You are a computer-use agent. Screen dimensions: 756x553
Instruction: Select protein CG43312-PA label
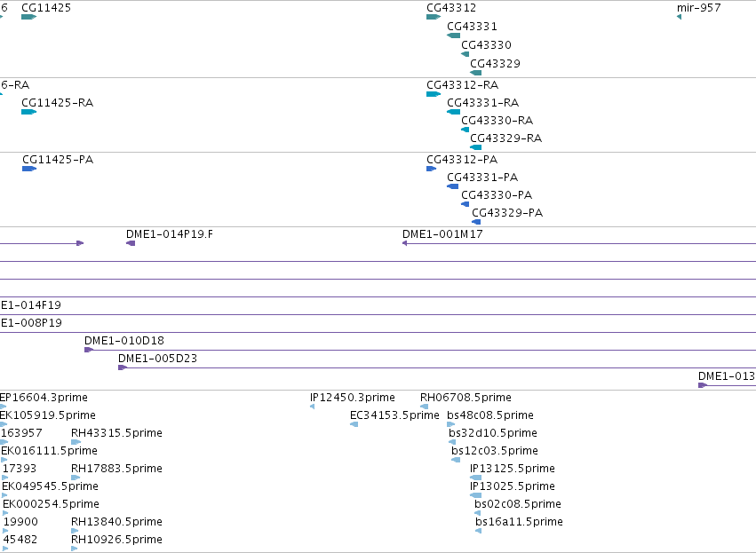point(462,160)
